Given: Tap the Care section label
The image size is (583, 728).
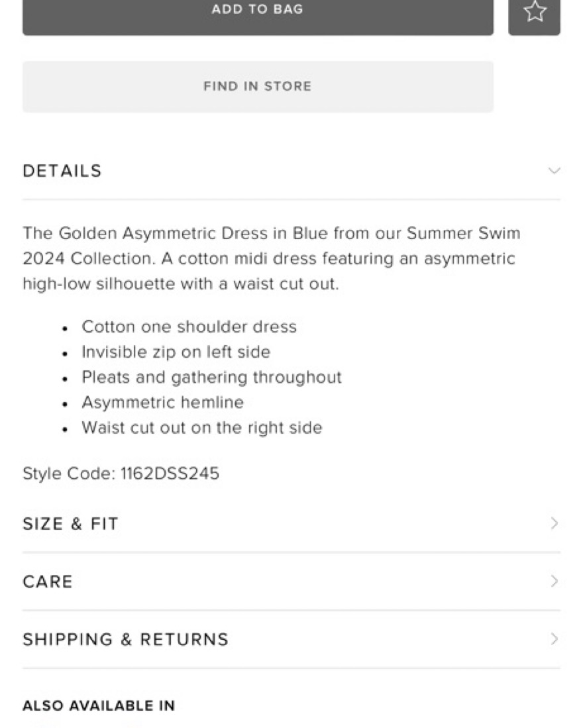Looking at the screenshot, I should point(48,582).
